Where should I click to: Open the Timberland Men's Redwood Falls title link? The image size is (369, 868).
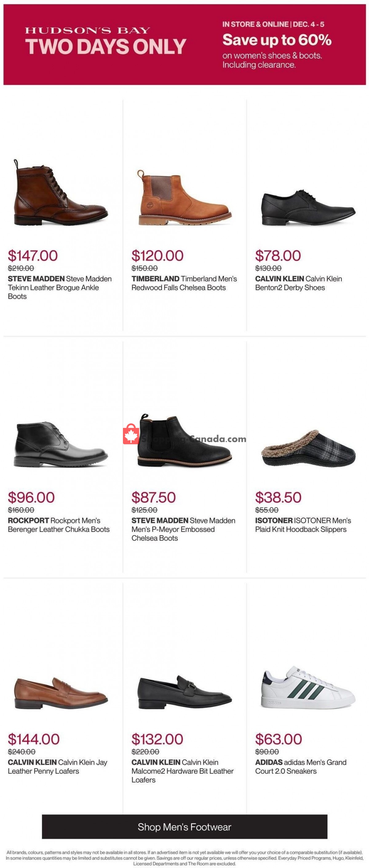pos(184,283)
